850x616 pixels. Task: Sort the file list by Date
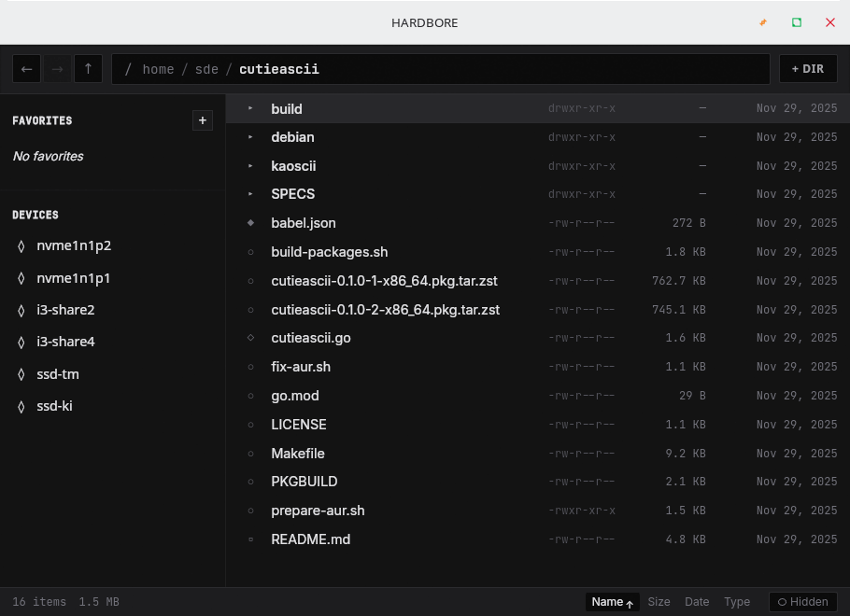coord(697,602)
